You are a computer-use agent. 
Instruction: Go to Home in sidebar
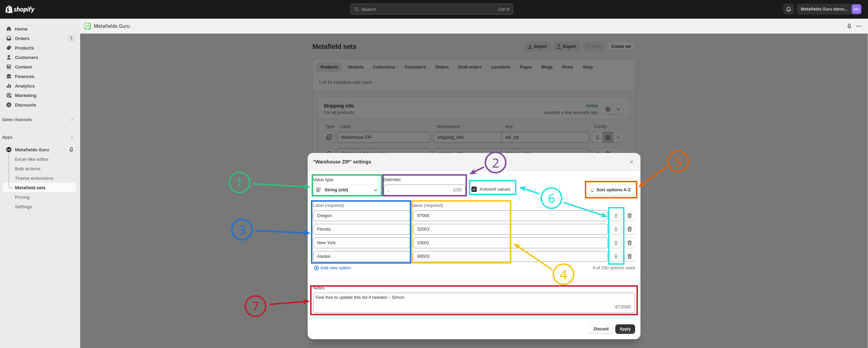[x=21, y=29]
